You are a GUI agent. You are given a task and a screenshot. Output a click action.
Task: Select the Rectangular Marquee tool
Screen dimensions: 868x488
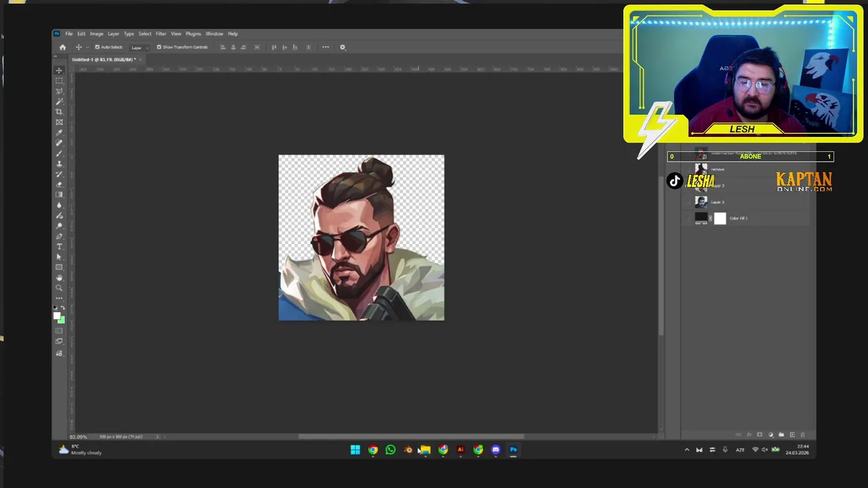pyautogui.click(x=59, y=81)
